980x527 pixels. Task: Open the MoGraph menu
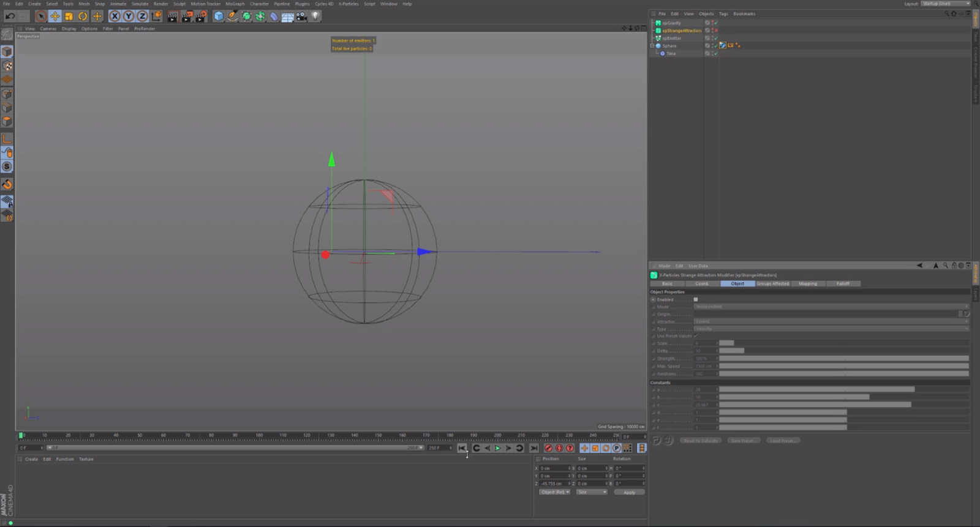point(235,4)
